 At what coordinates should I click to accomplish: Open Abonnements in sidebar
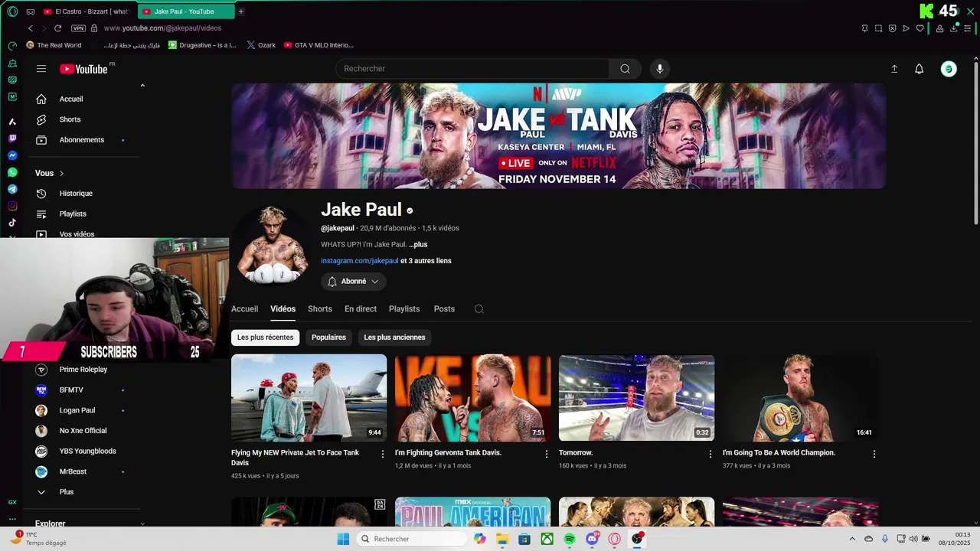click(83, 140)
